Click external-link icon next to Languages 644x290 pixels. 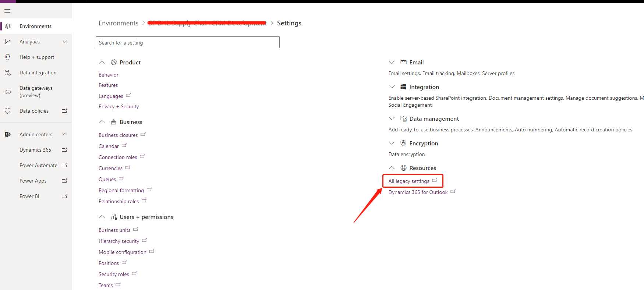click(128, 95)
